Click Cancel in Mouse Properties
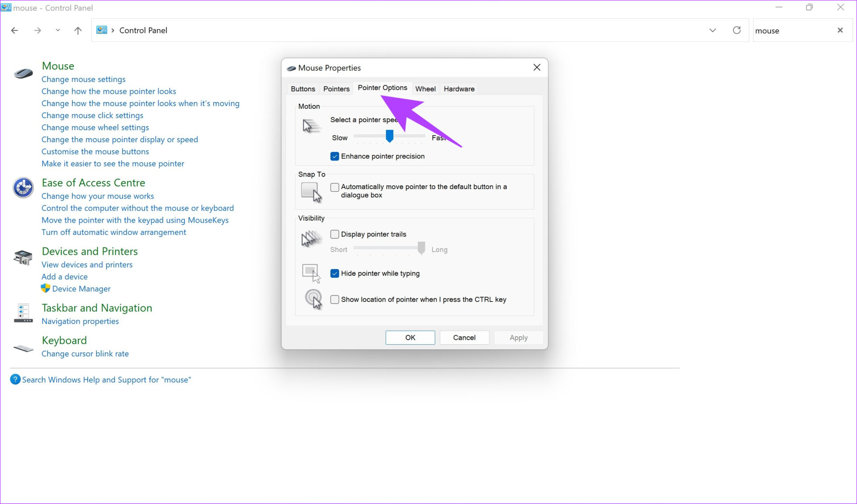This screenshot has height=504, width=857. coord(464,338)
